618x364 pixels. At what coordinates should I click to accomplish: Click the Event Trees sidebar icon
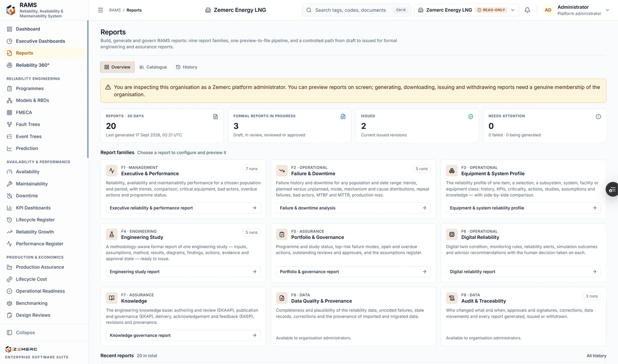(x=10, y=136)
